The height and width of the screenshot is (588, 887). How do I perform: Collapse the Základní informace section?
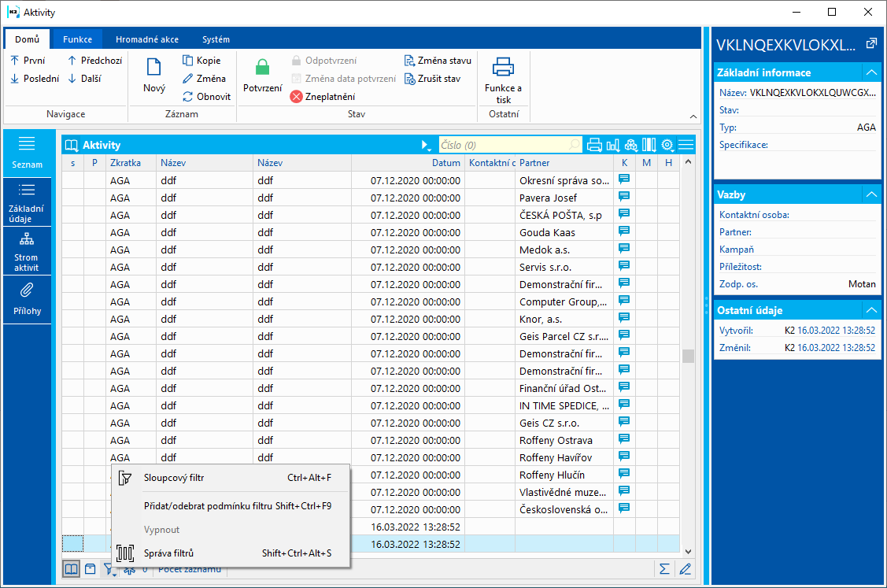(870, 72)
